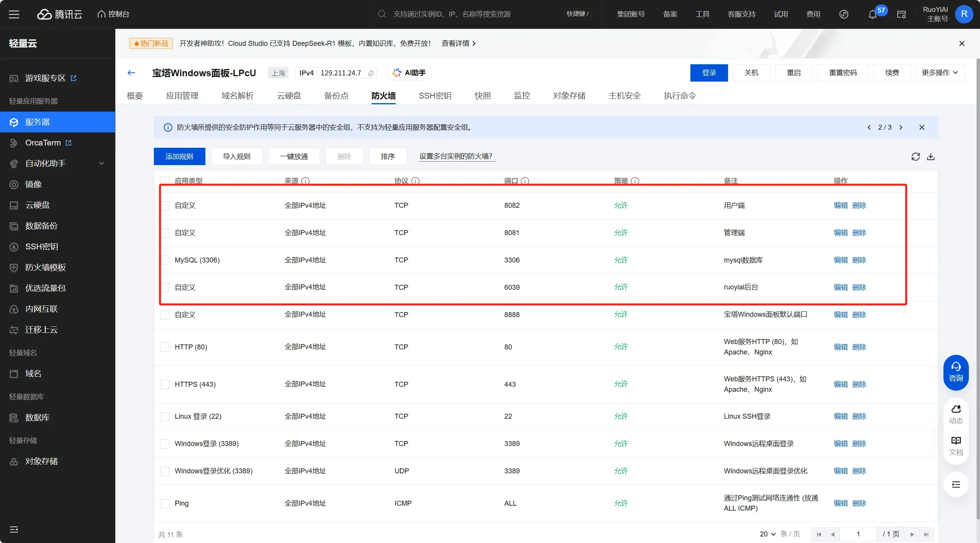Open the hamburger menu at top left
Viewport: 980px width, 543px height.
(14, 15)
